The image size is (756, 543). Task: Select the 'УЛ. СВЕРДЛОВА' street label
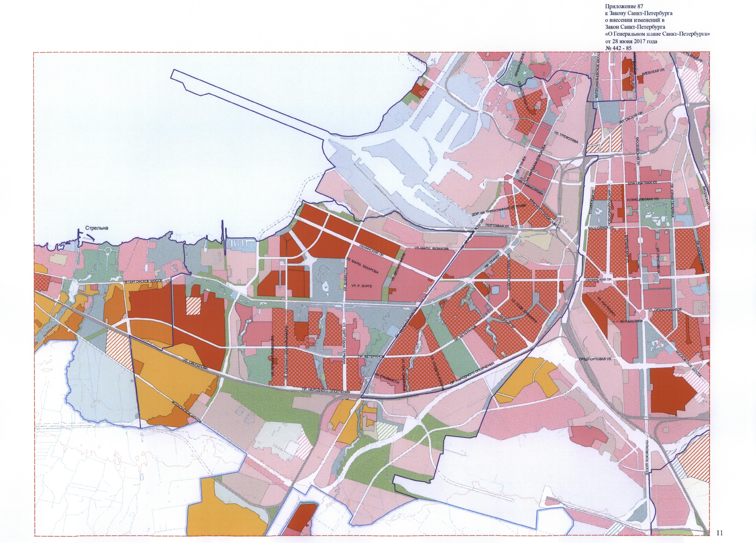[195, 364]
